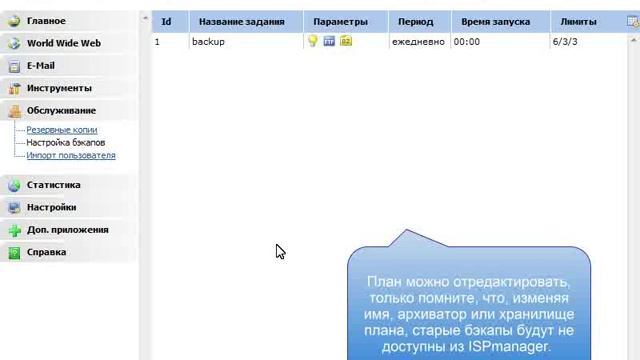Expand the E-Mail menu section
640x360 pixels.
click(x=69, y=66)
